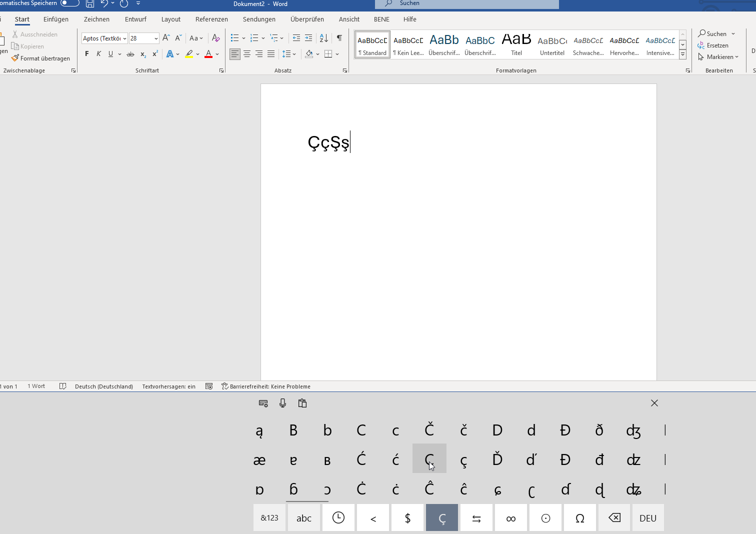Click the DEU language key
This screenshot has height=534, width=756.
648,517
